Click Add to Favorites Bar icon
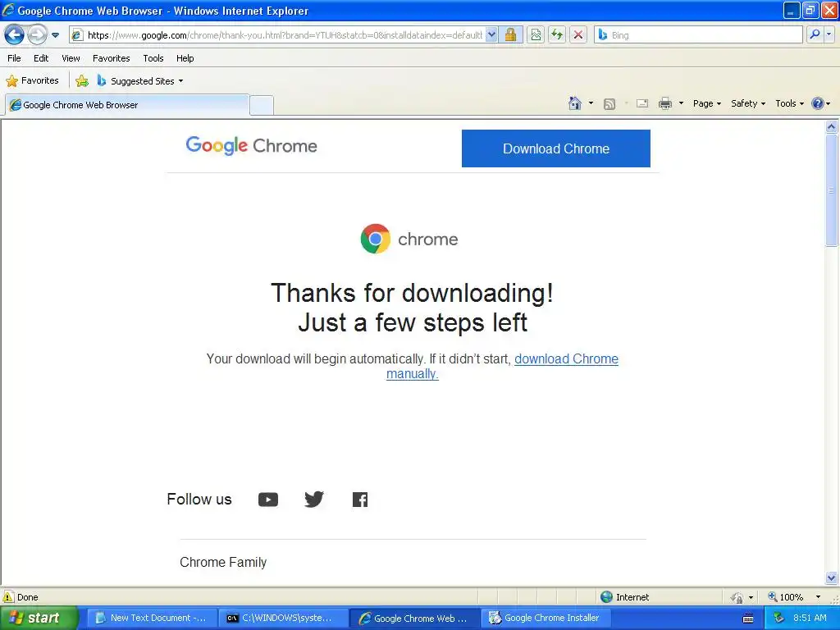Screen dimensions: 840x630 point(82,81)
